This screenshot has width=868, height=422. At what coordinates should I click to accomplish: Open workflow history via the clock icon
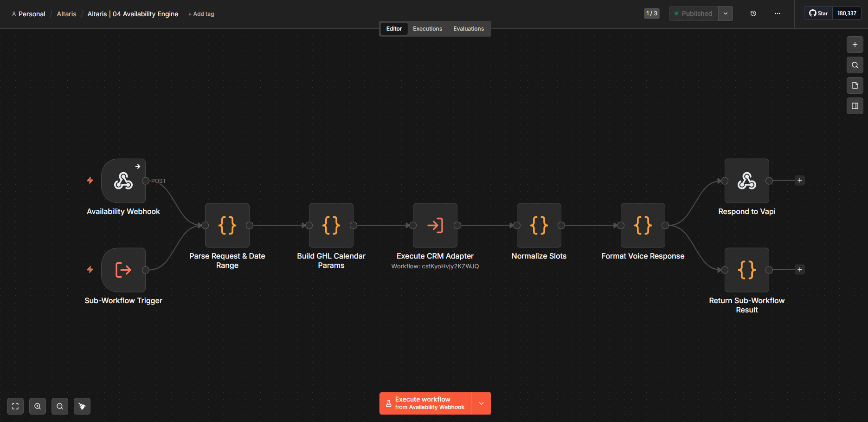752,13
